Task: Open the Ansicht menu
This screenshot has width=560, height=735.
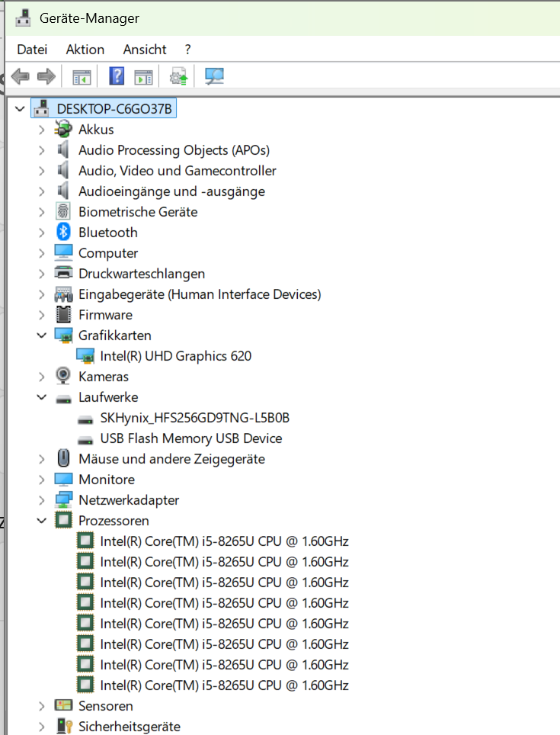Action: (x=145, y=50)
